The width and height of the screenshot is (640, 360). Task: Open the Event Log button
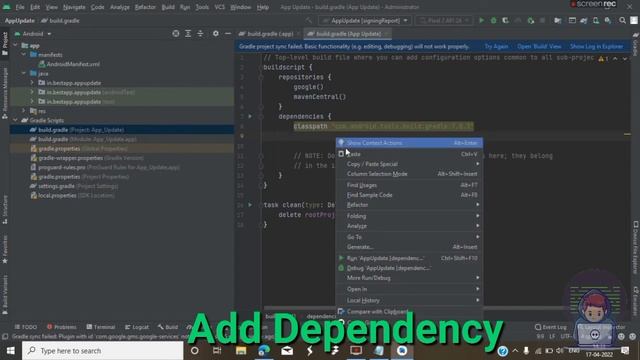pyautogui.click(x=551, y=327)
